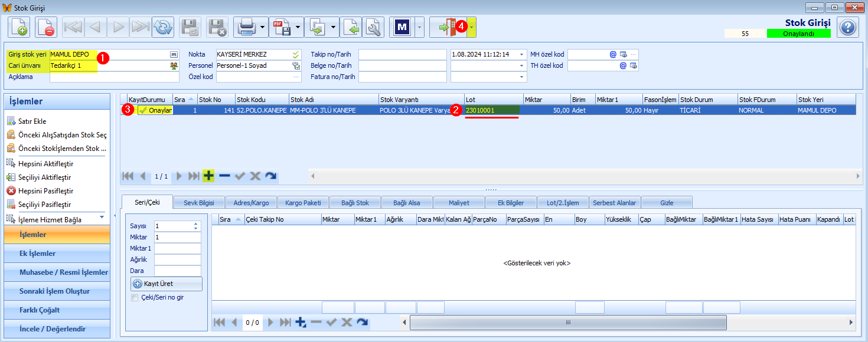Click the Sayısı spinner arrows

pyautogui.click(x=197, y=225)
